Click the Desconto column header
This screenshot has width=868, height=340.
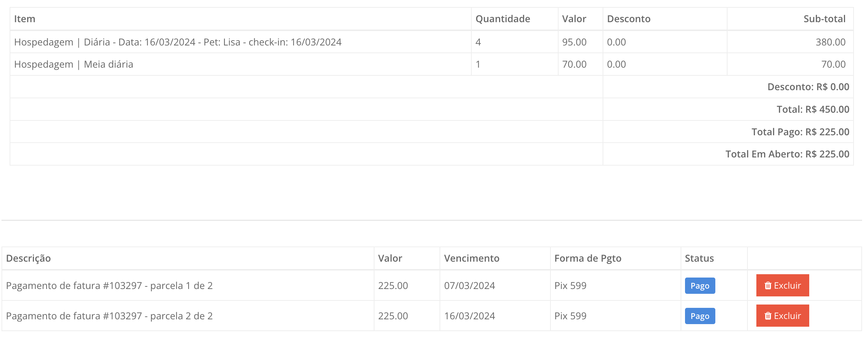628,19
